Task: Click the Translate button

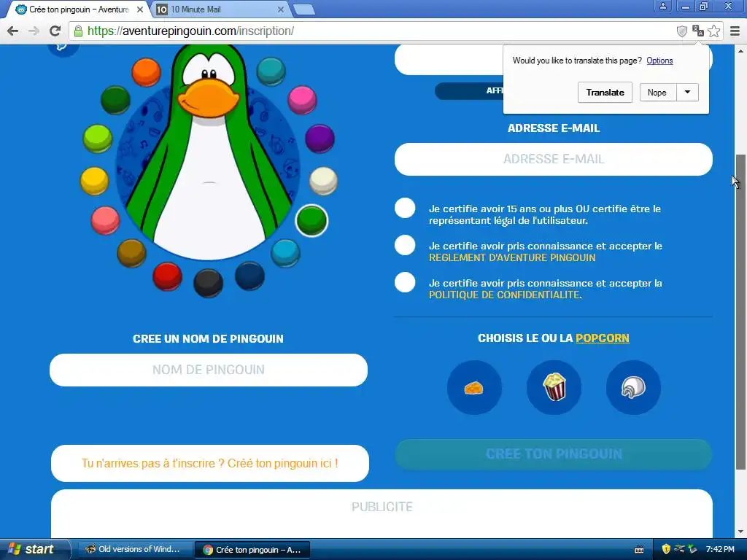Action: click(605, 93)
